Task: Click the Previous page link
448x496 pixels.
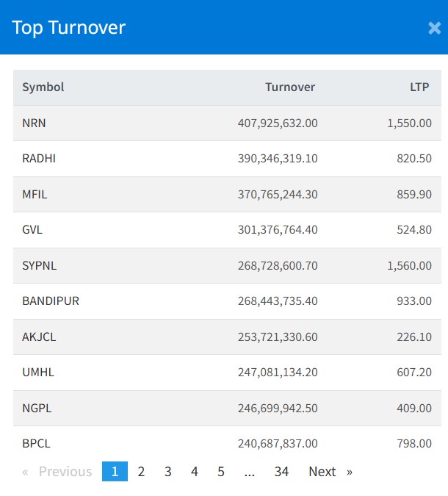Action: click(x=58, y=472)
